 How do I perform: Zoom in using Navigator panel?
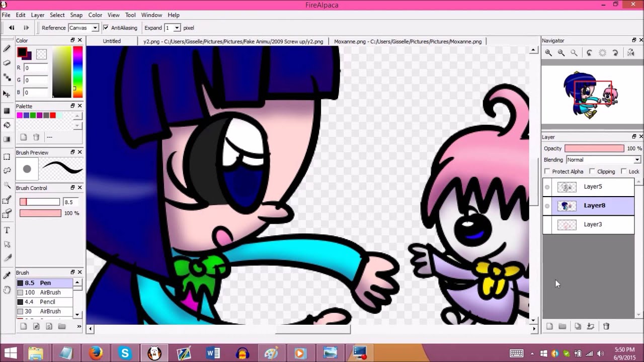pos(548,53)
